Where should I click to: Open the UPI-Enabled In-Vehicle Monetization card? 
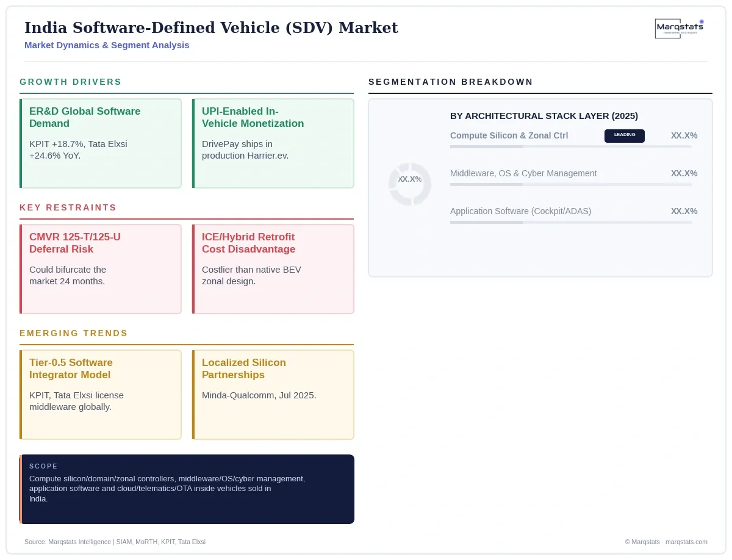(273, 143)
